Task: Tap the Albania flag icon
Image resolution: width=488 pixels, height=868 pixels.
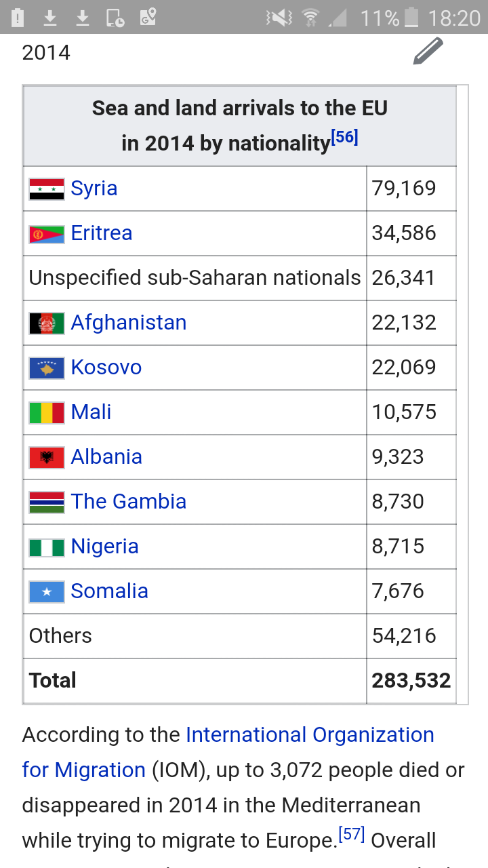Action: pyautogui.click(x=47, y=457)
